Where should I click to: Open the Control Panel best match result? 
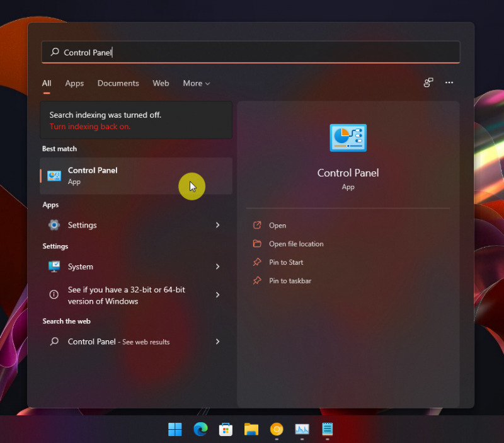136,176
